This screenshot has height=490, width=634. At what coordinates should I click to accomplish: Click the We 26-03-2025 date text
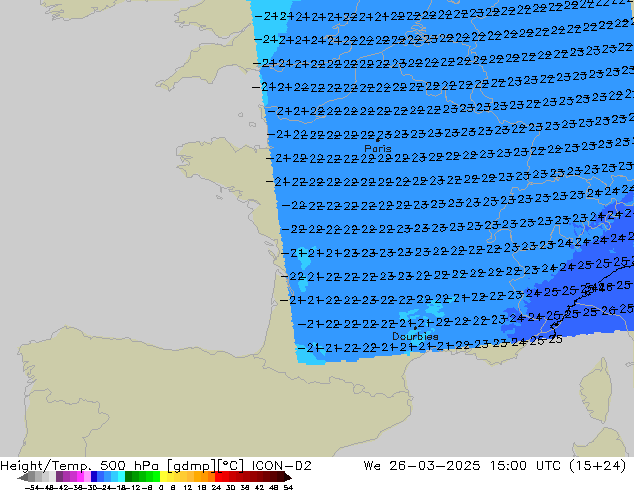(x=422, y=466)
